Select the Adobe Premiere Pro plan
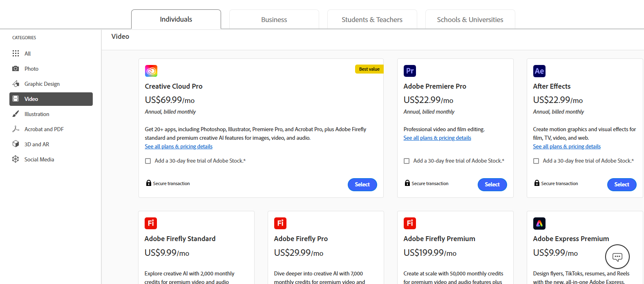 (x=492, y=185)
